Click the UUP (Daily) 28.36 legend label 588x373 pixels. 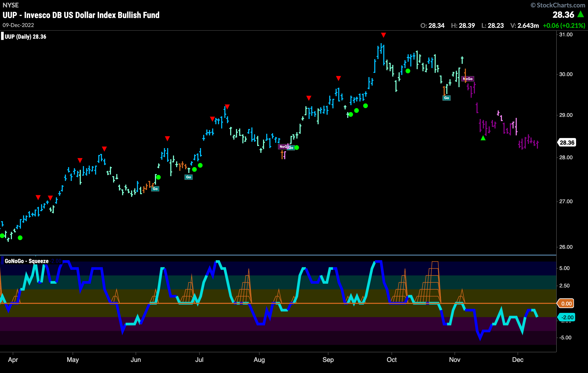click(25, 37)
